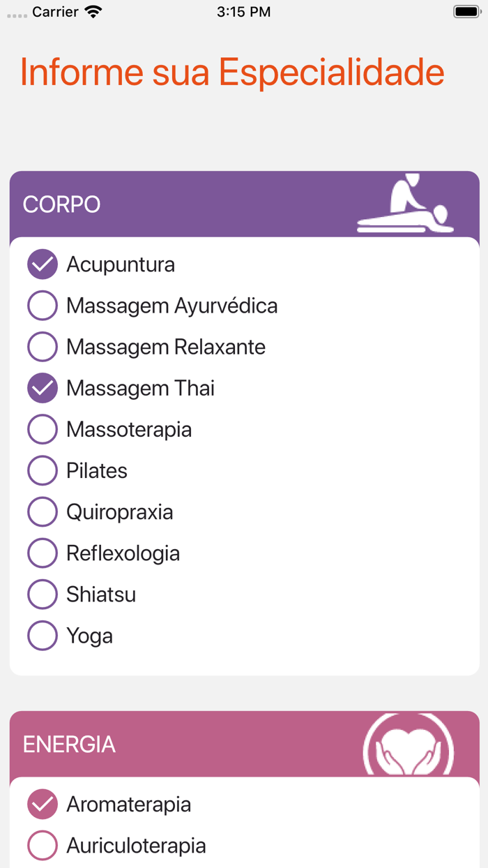Select the Massagem Relaxante checkbox
This screenshot has width=488, height=868.
pyautogui.click(x=43, y=347)
